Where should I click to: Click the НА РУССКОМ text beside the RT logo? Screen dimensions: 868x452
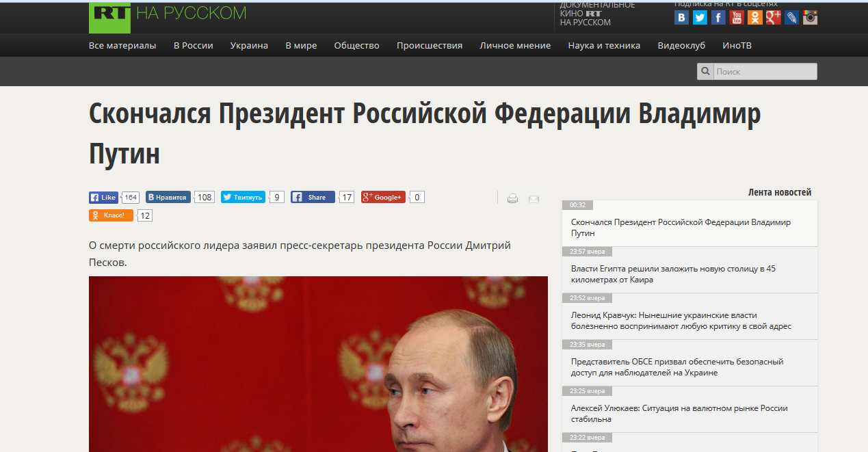click(x=191, y=13)
